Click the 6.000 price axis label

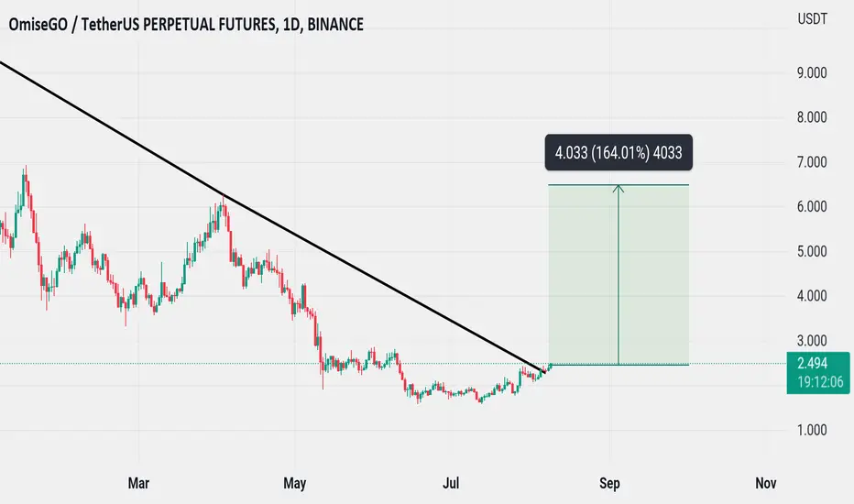click(812, 206)
